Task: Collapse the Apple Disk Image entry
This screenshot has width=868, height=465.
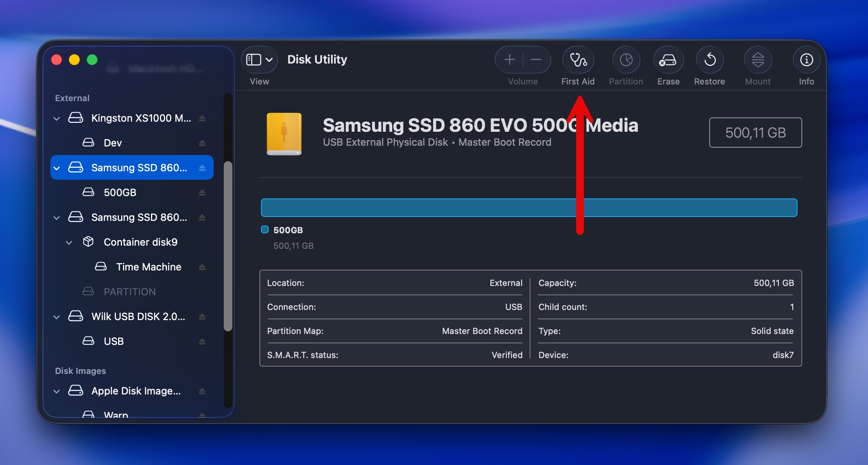Action: (x=57, y=391)
